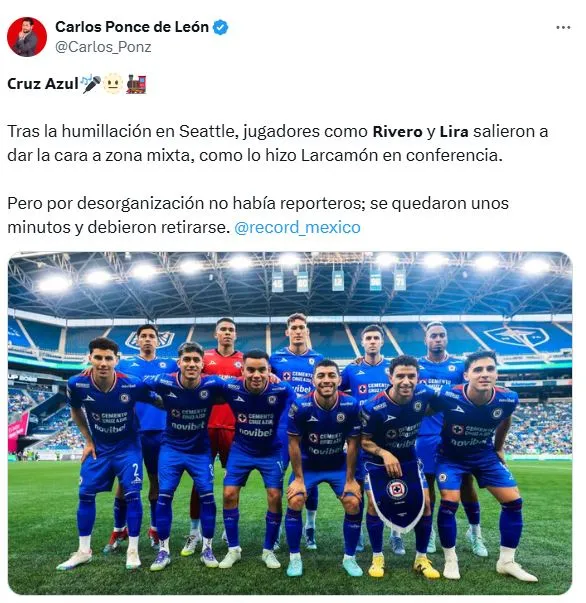The height and width of the screenshot is (603, 586).
Task: Follow the @record_mexico mention link
Action: pos(297,227)
